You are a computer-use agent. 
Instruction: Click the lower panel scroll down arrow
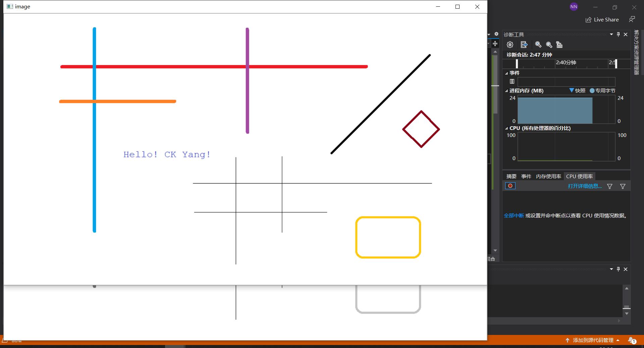(x=627, y=314)
